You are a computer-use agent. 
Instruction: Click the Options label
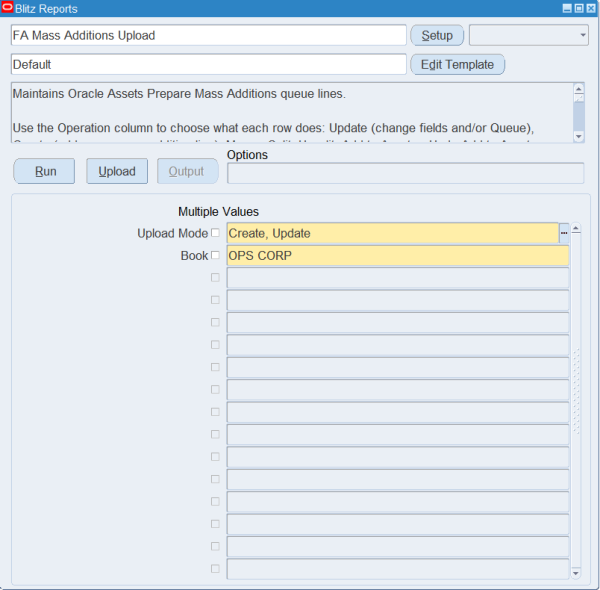pyautogui.click(x=247, y=155)
